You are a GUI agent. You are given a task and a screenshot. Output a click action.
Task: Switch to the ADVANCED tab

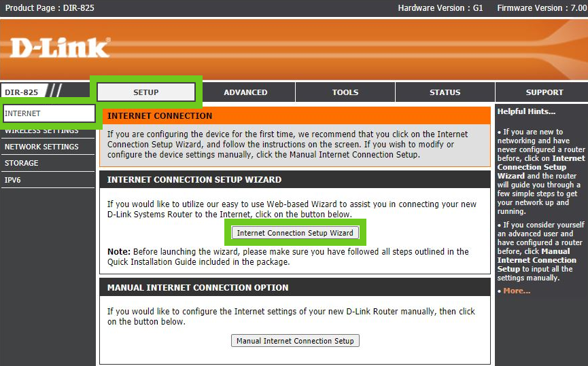click(x=245, y=92)
